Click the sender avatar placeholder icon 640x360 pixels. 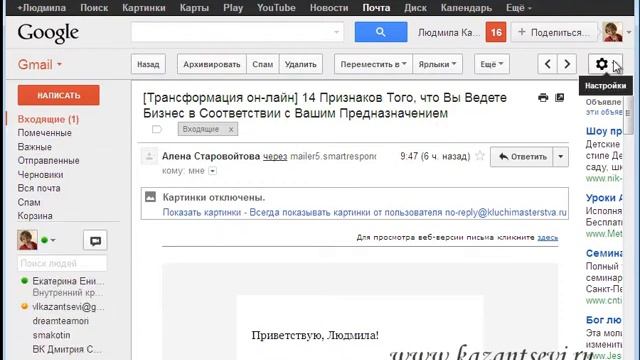pyautogui.click(x=149, y=157)
